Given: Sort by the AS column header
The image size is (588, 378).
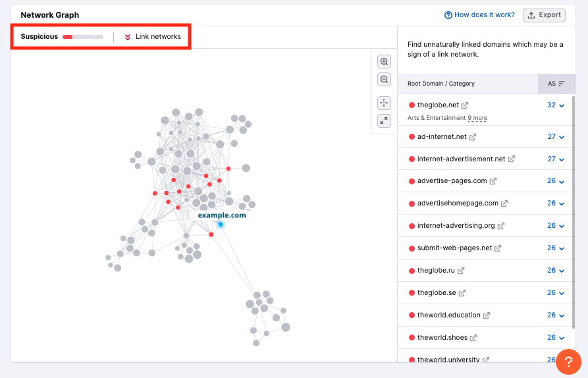Looking at the screenshot, I should coord(556,84).
